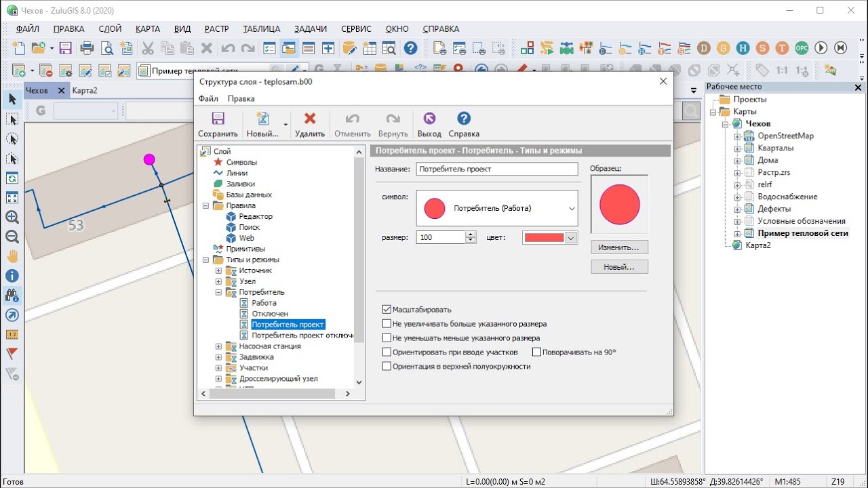Screen dimensions: 868x488
Task: Click the blue H circle icon
Action: click(743, 48)
